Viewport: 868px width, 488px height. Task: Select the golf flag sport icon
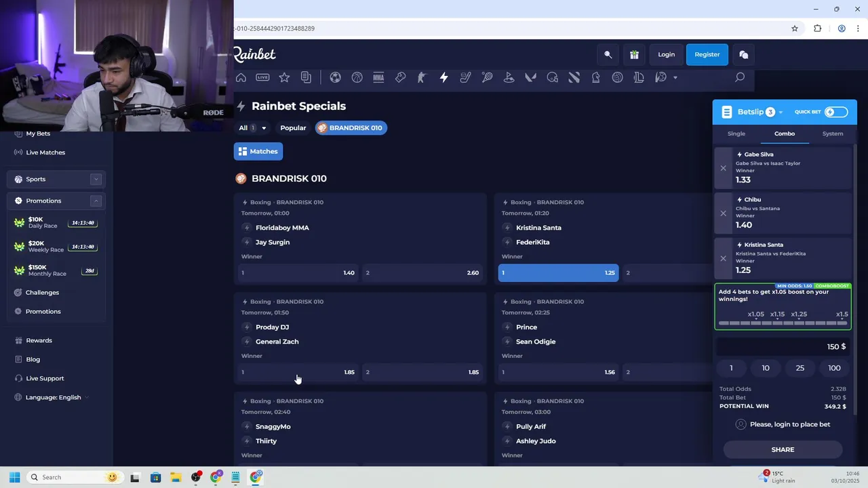tap(509, 77)
